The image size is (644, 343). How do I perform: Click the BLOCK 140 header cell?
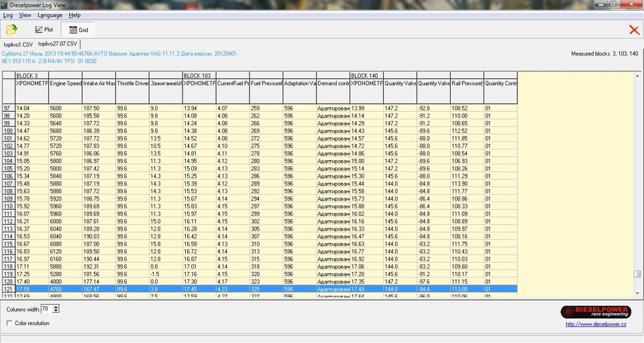pos(367,76)
